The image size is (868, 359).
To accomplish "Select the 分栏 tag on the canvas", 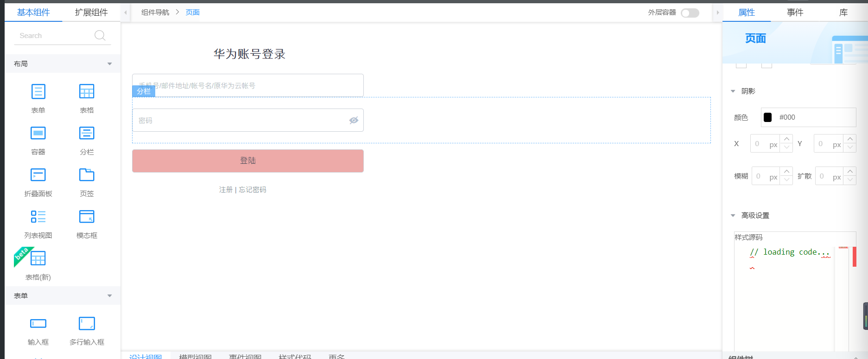I will (x=144, y=91).
